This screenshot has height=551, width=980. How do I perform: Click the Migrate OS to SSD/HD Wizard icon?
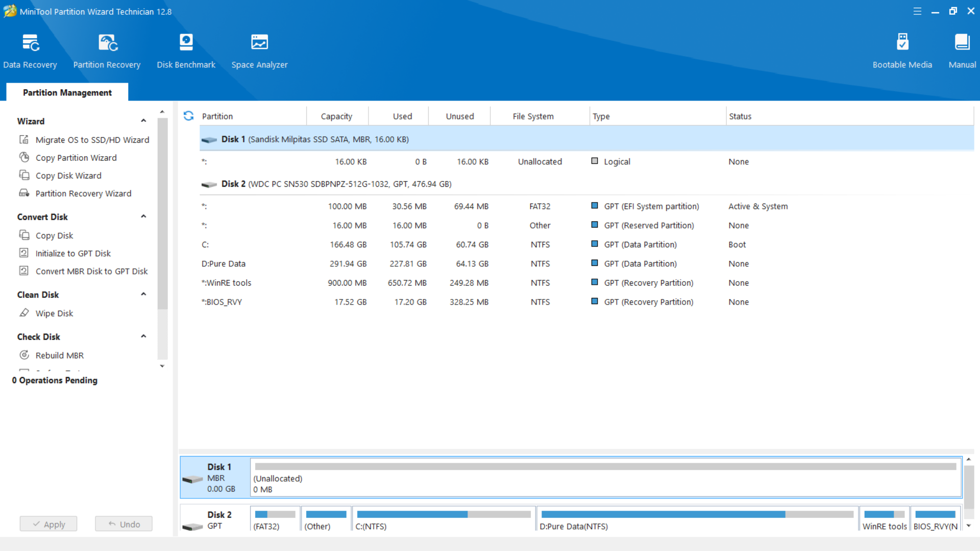(24, 139)
